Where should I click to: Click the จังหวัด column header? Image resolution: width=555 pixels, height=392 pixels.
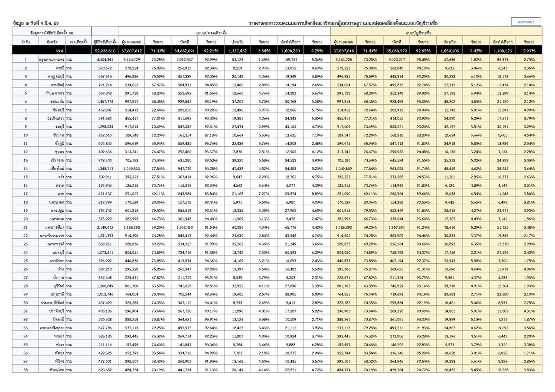tap(48, 42)
